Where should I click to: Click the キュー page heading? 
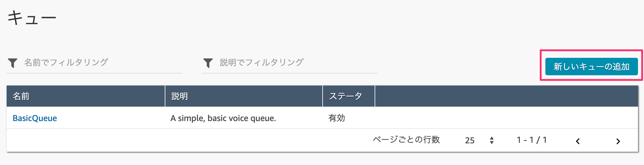click(x=32, y=18)
